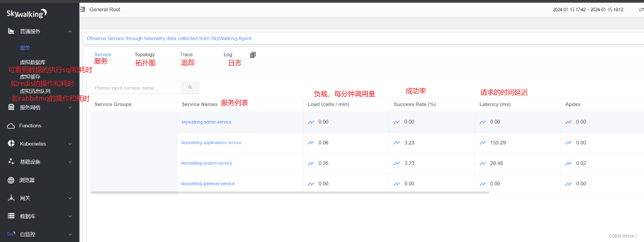
Task: Switch to the Trace tab
Action: [x=186, y=54]
